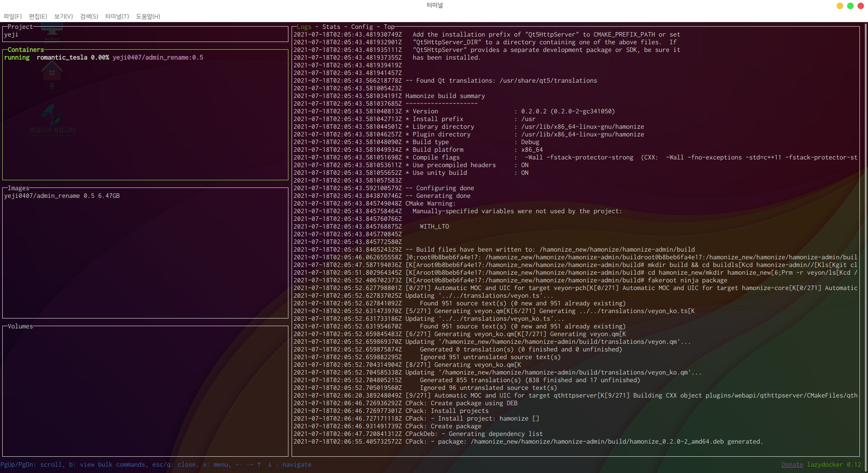This screenshot has width=868, height=473.
Task: Switch to the Stats tab
Action: [331, 27]
